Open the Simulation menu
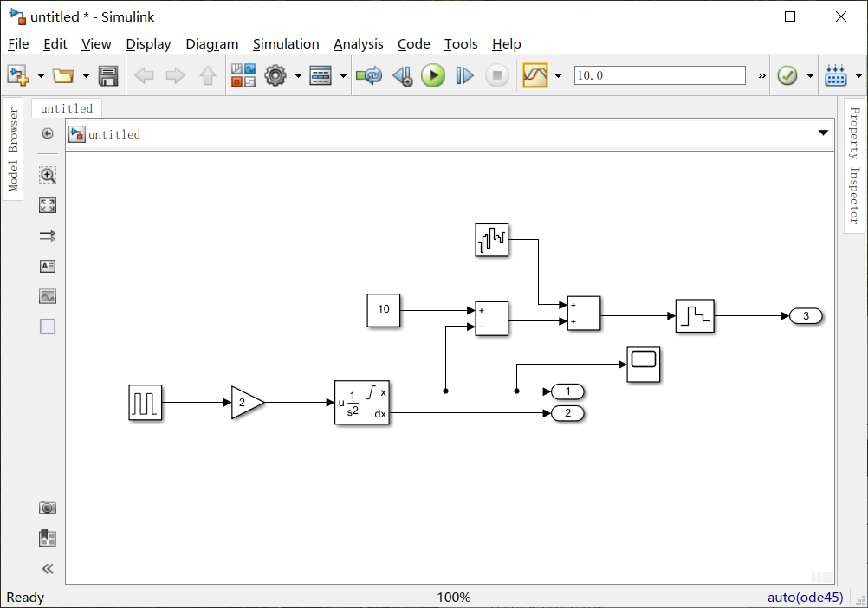This screenshot has height=608, width=868. click(286, 44)
